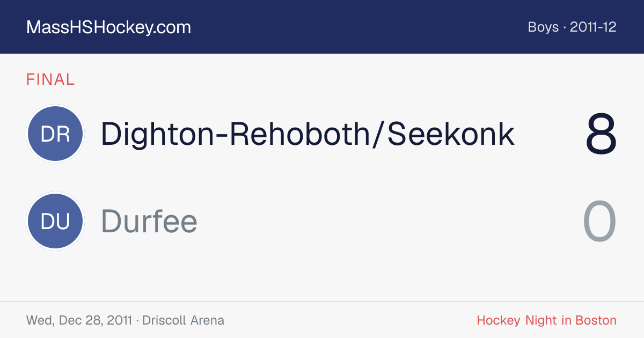Click the DU team badge icon
Image resolution: width=644 pixels, height=338 pixels.
click(55, 221)
